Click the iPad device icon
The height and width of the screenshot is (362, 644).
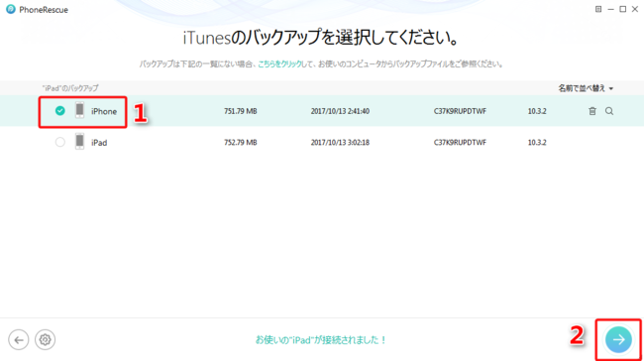[79, 142]
